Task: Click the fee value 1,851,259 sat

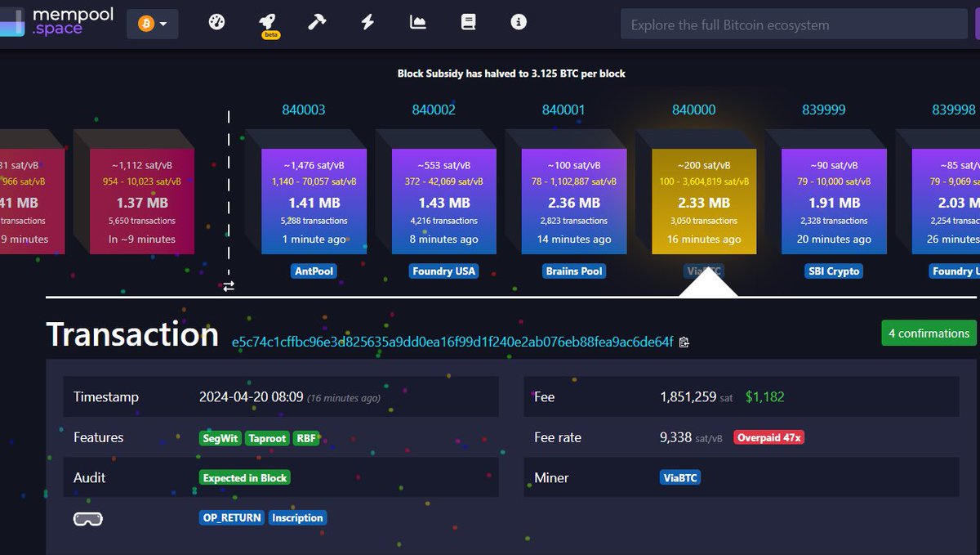Action: (x=697, y=397)
